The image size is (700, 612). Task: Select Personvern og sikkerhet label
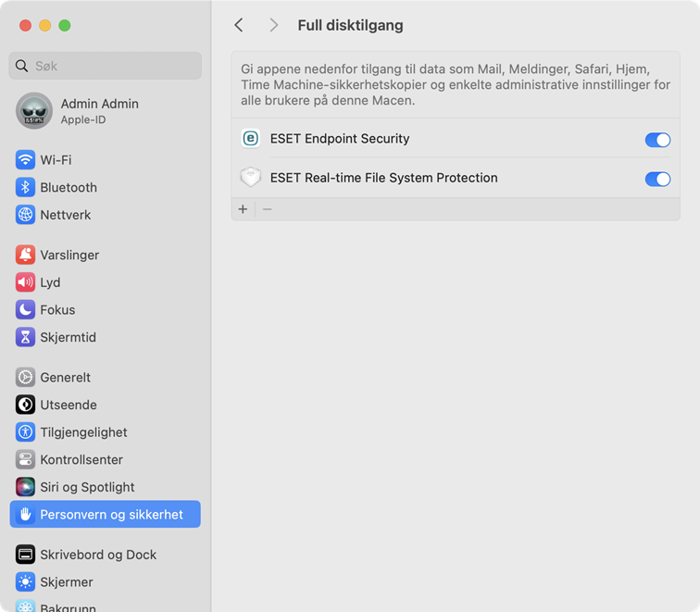pos(112,514)
